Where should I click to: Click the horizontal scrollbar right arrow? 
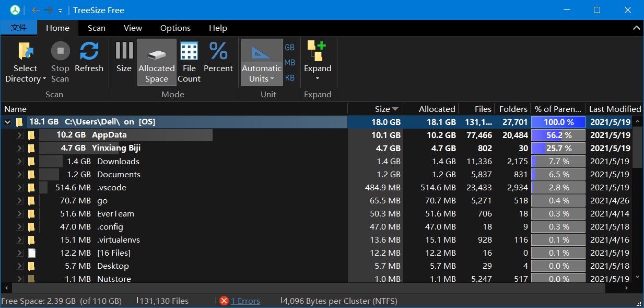pos(627,288)
